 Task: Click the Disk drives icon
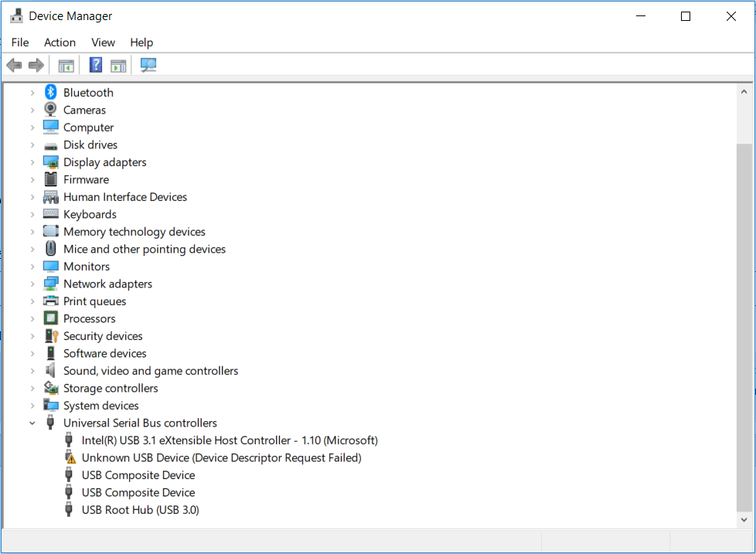click(50, 145)
